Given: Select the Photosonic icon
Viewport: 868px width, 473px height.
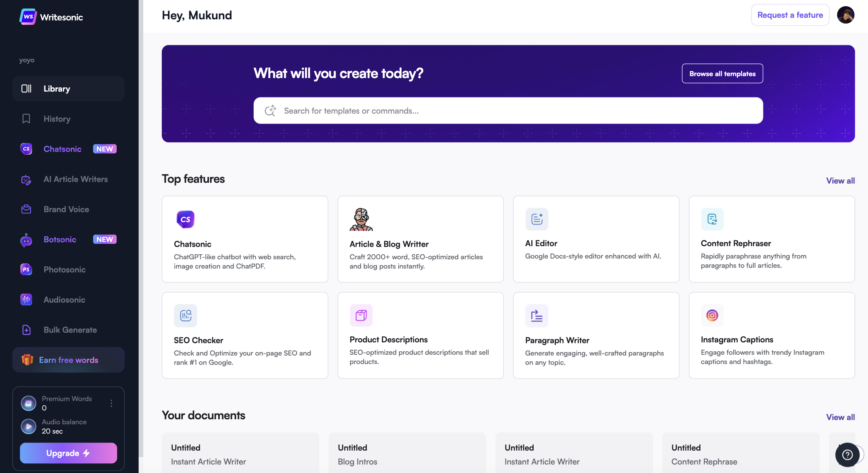Looking at the screenshot, I should 26,269.
